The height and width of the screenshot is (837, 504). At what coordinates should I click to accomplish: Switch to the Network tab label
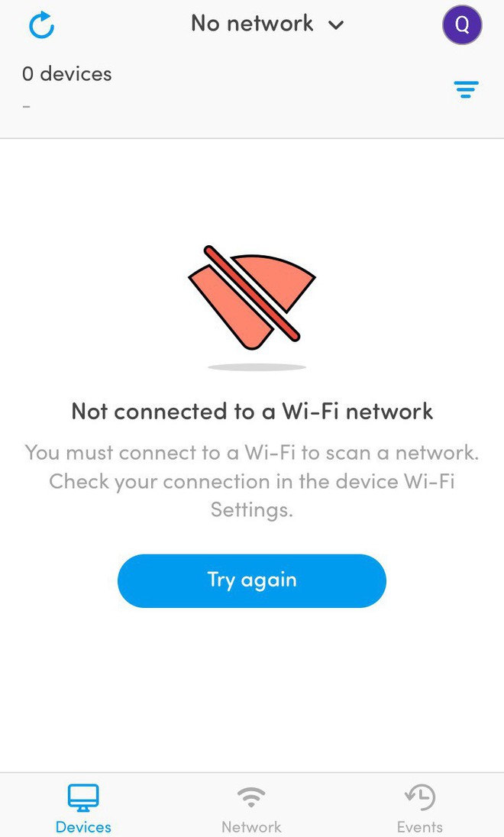[251, 827]
